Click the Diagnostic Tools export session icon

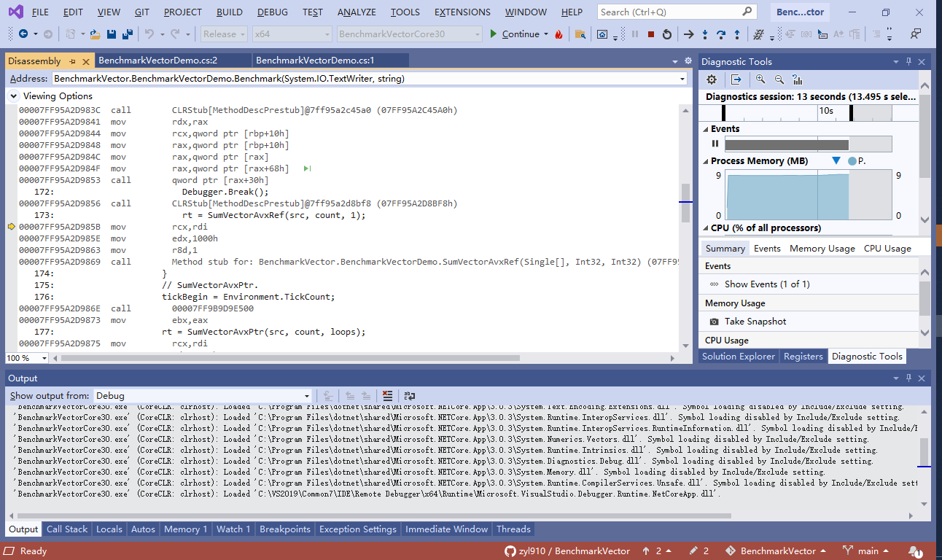[736, 79]
